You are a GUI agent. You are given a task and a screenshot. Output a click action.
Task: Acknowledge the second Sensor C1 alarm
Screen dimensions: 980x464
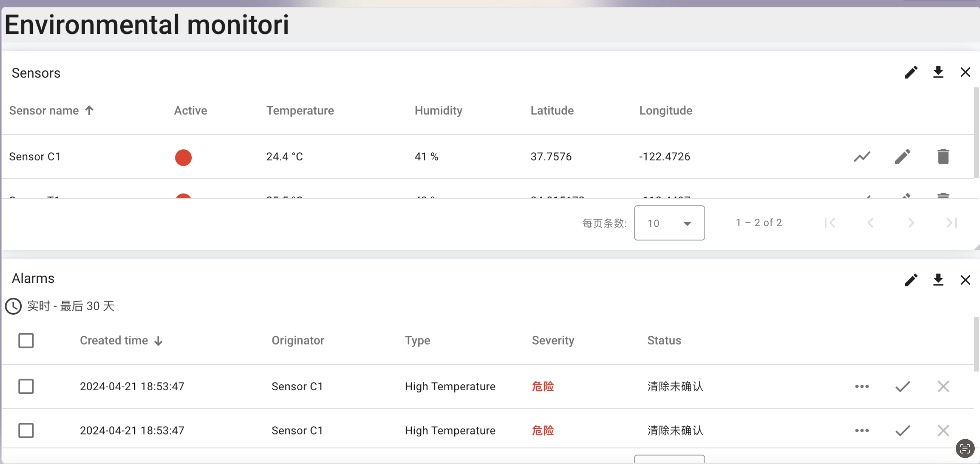903,430
